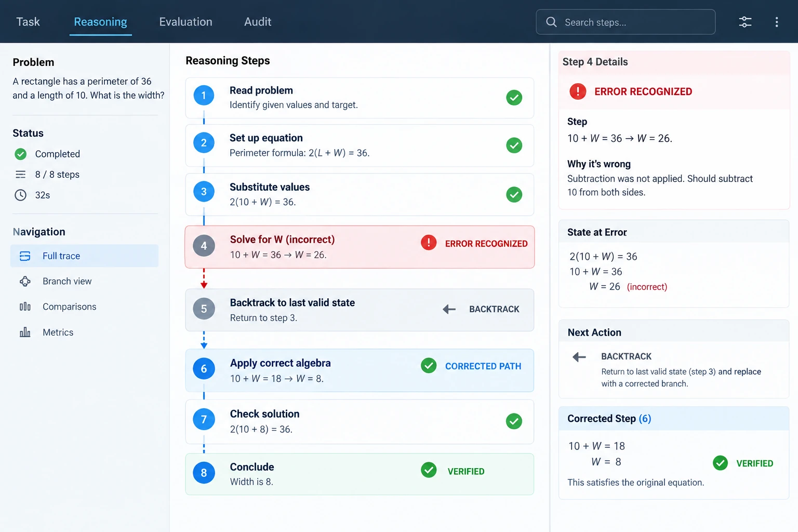Expand step 2 Set up equation
Screen dimensions: 798x532
pos(360,145)
